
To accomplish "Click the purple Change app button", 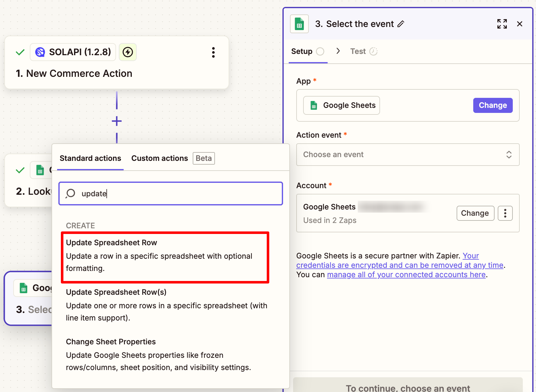I will (493, 105).
